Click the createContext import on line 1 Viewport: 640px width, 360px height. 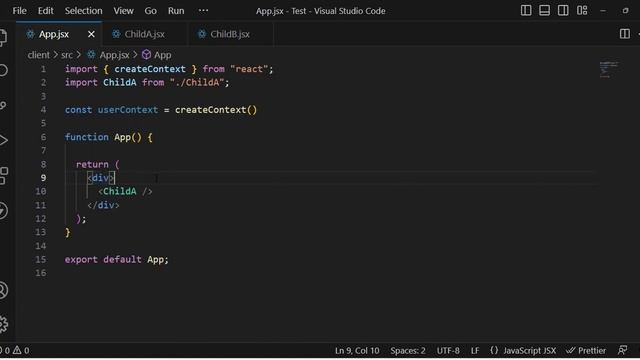150,69
